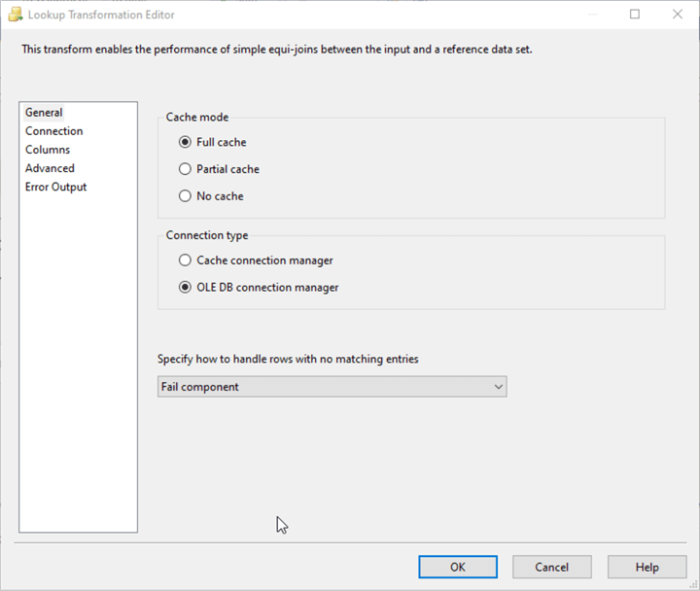Open the General page
The image size is (700, 591).
44,113
